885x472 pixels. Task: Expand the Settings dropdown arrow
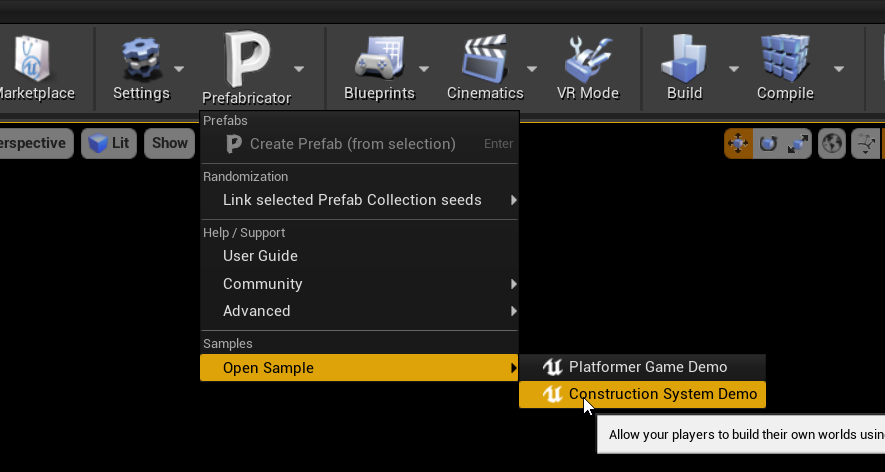click(179, 69)
